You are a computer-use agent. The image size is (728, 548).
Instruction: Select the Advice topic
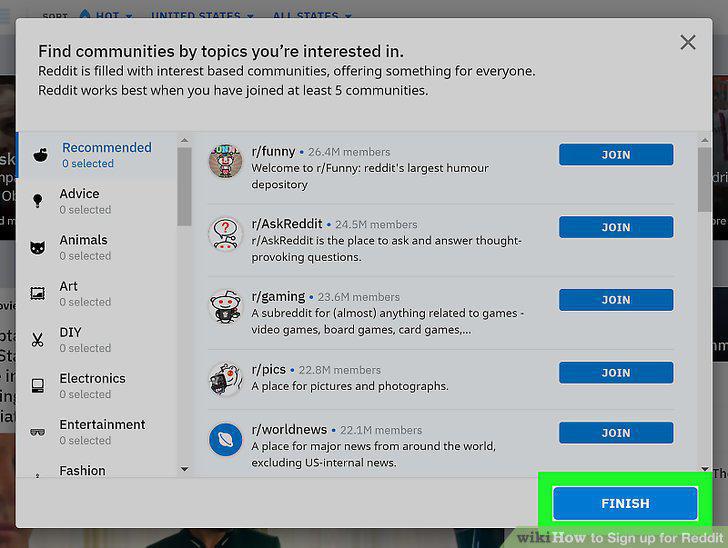97,201
